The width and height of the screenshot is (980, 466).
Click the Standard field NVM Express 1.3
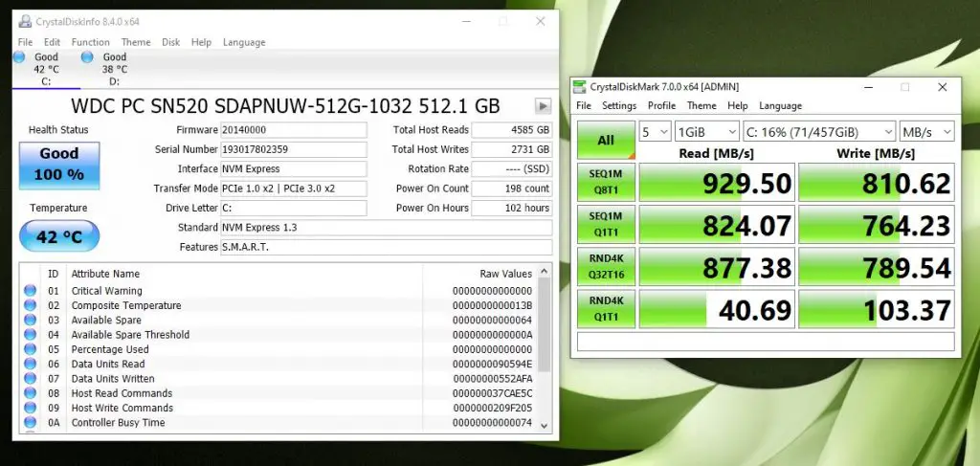387,228
